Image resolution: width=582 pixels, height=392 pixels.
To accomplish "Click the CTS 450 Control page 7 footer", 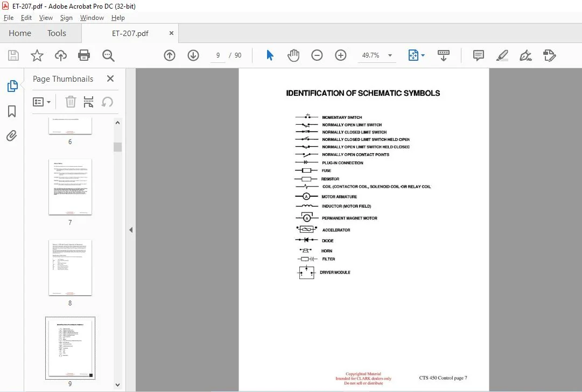I will click(x=443, y=378).
